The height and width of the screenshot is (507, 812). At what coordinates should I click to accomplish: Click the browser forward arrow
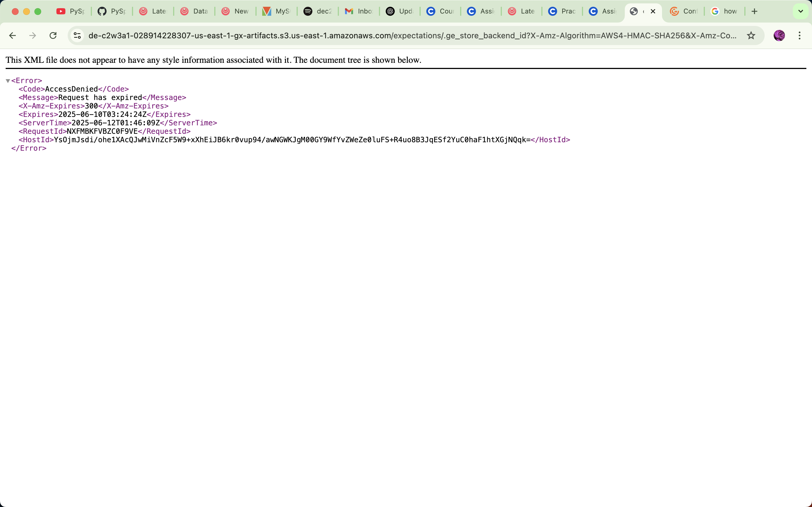[32, 35]
